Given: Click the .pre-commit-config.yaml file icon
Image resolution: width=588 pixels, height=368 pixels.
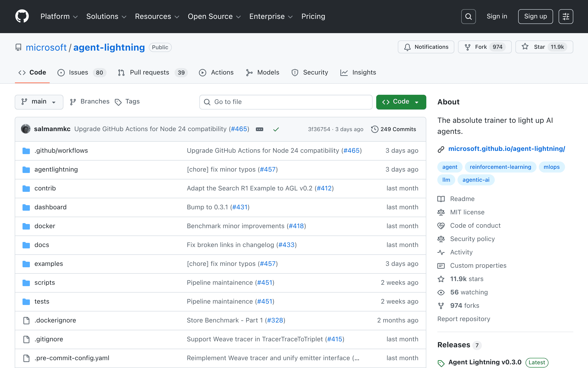Looking at the screenshot, I should pos(26,358).
